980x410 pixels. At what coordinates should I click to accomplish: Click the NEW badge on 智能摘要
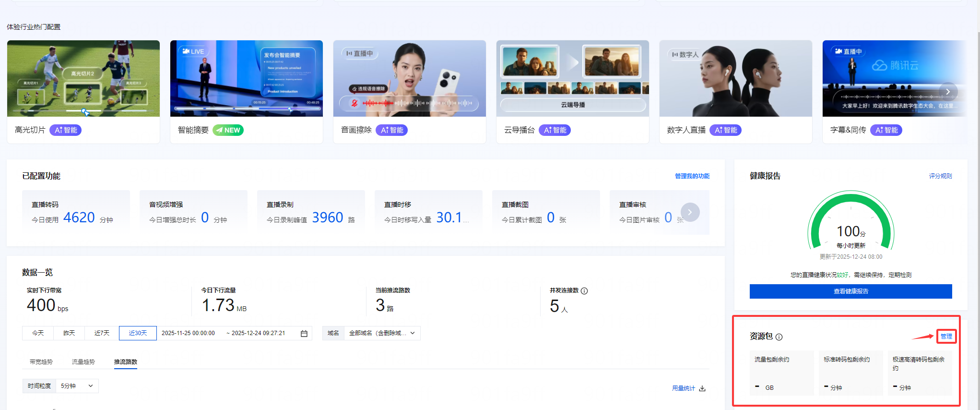[x=228, y=130]
